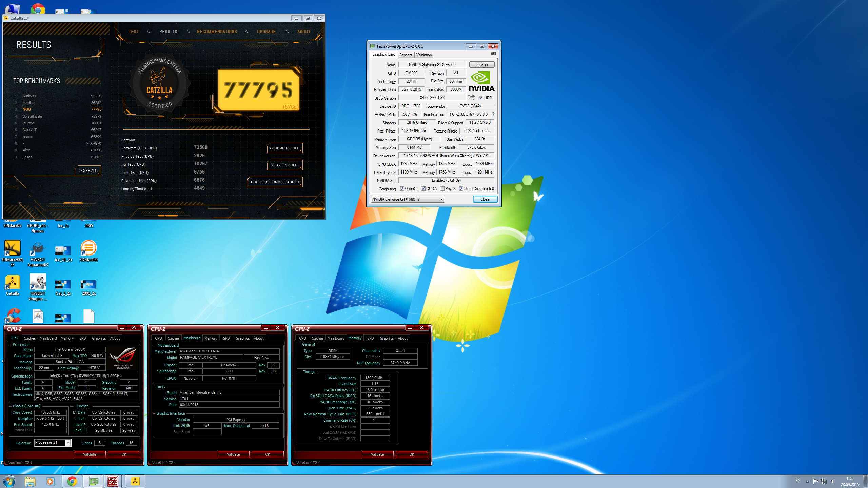Click the 'Slinky PC' benchmark row
The width and height of the screenshot is (868, 488).
[x=58, y=96]
